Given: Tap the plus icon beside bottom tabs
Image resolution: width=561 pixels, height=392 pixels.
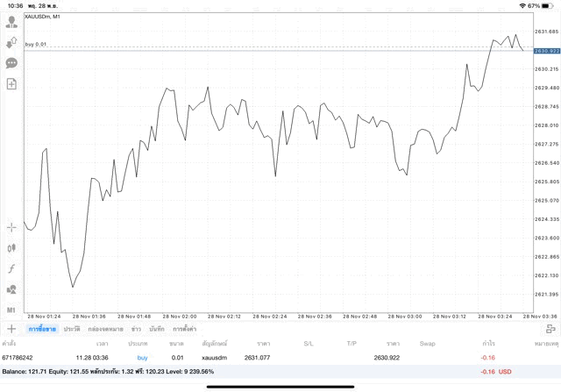Looking at the screenshot, I should click(11, 329).
